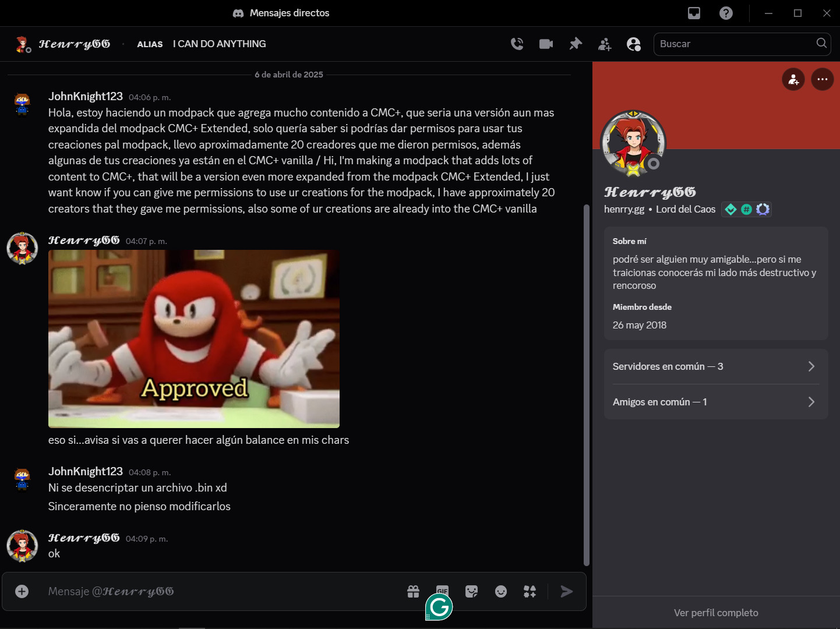The image size is (840, 629).
Task: Open the three-dot more options on profile
Action: point(822,79)
